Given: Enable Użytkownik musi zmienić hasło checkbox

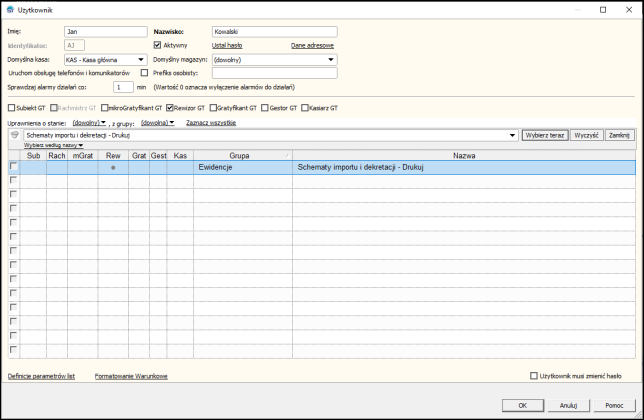Looking at the screenshot, I should pos(534,376).
